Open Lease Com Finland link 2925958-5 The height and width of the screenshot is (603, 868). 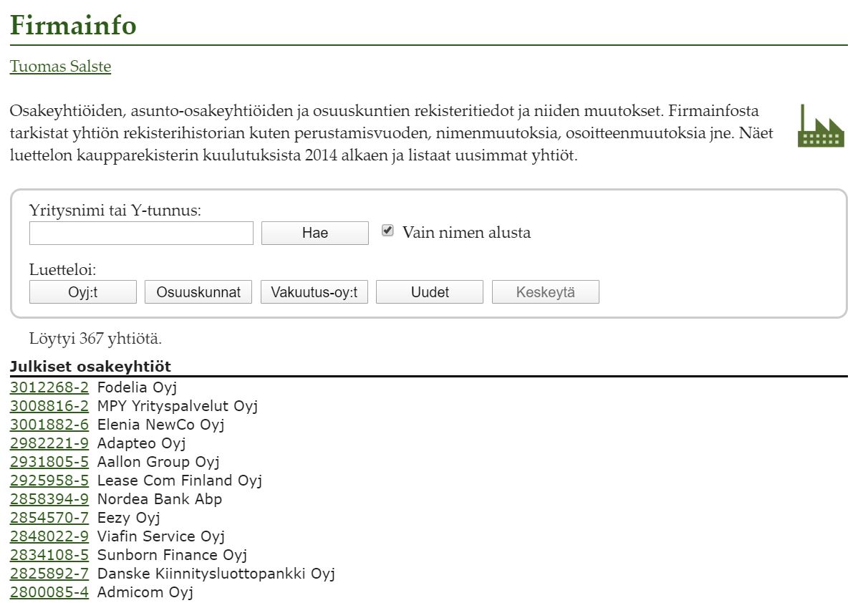(x=49, y=481)
